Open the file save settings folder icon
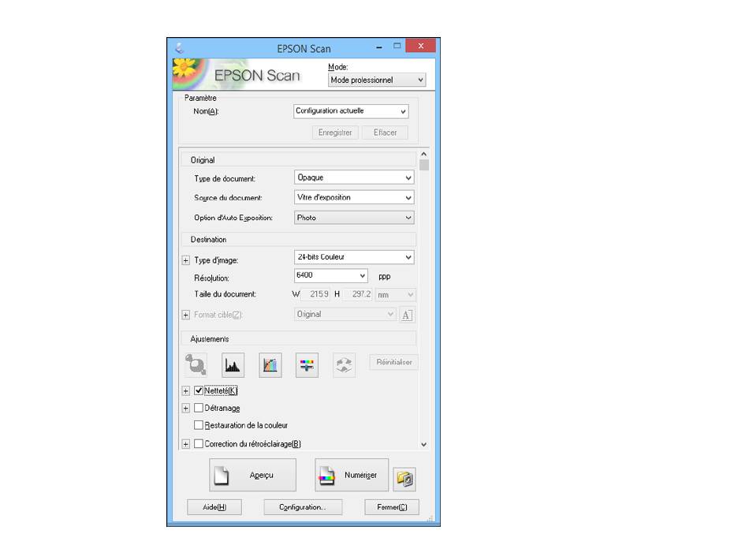Viewport: 749px width, 560px height. 404,479
